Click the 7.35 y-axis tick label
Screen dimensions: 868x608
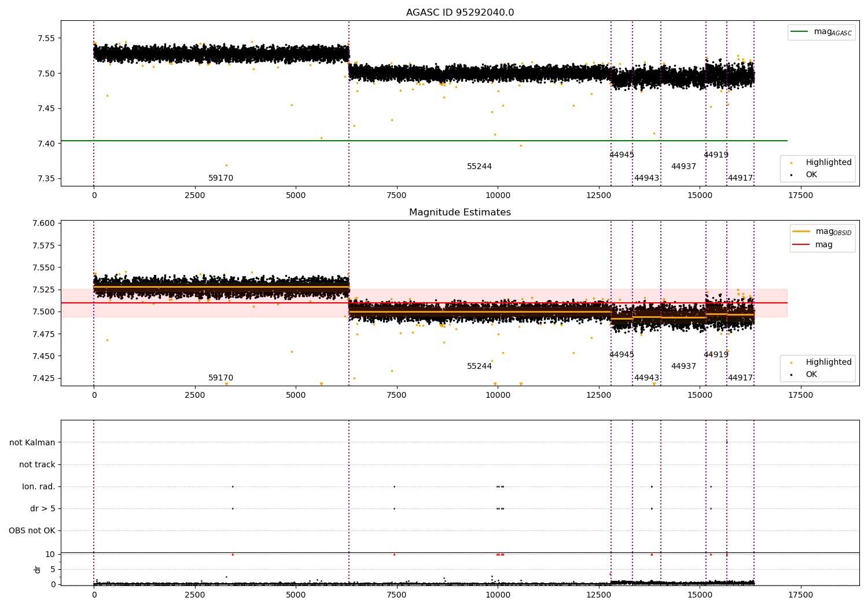click(x=46, y=178)
